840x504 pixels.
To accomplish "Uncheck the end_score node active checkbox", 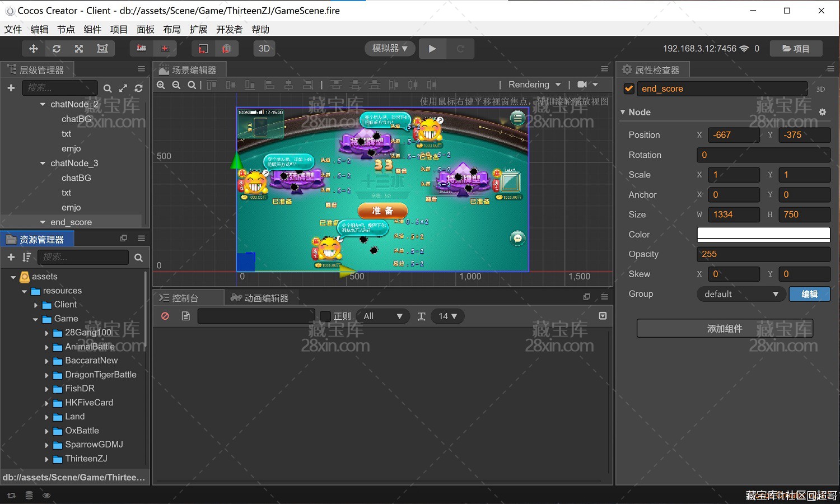I will click(x=629, y=88).
